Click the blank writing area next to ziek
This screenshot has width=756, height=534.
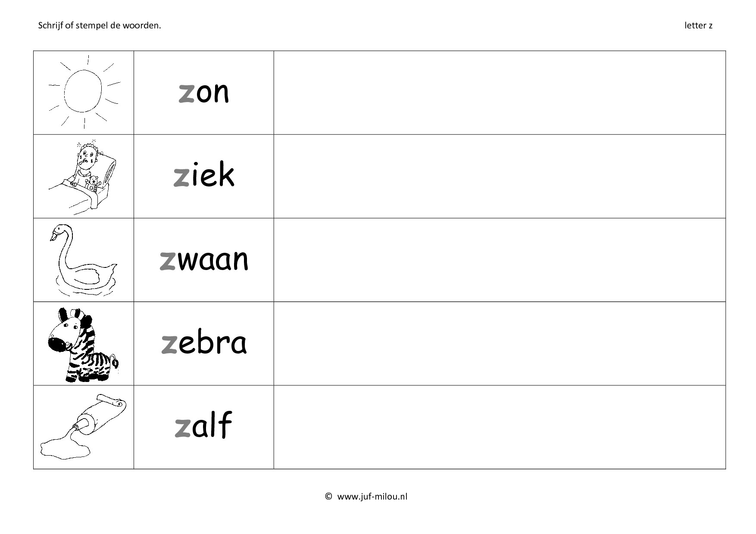(x=500, y=176)
